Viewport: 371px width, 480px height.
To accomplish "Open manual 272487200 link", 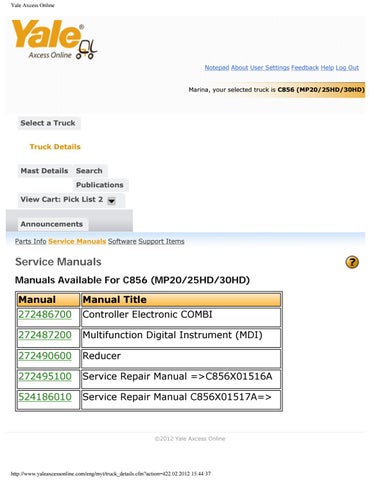I will pyautogui.click(x=45, y=335).
